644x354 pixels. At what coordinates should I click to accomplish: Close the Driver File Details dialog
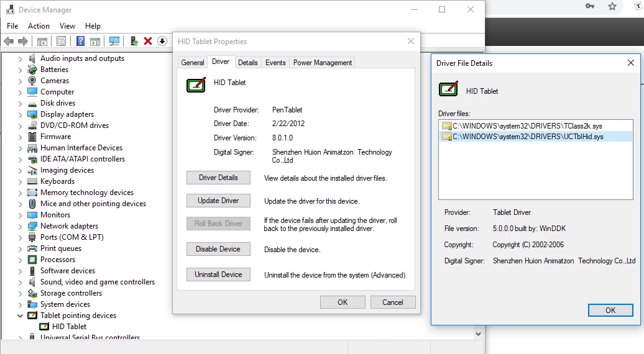pos(631,63)
